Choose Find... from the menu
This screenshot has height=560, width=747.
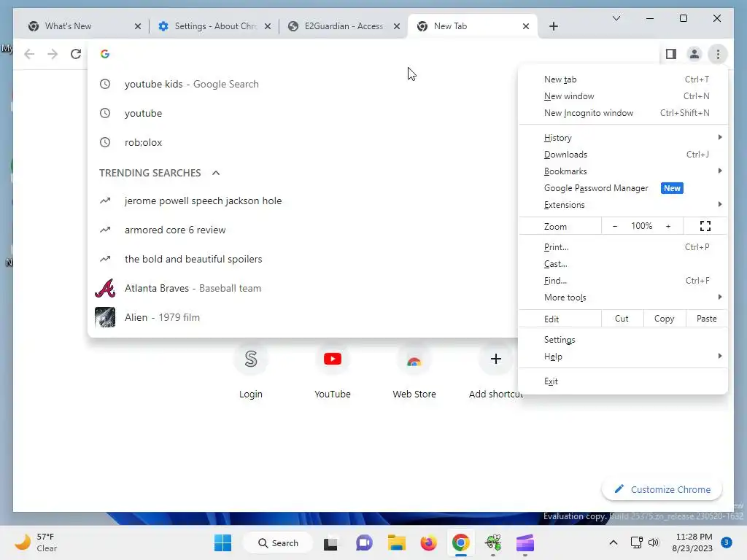tap(623, 281)
